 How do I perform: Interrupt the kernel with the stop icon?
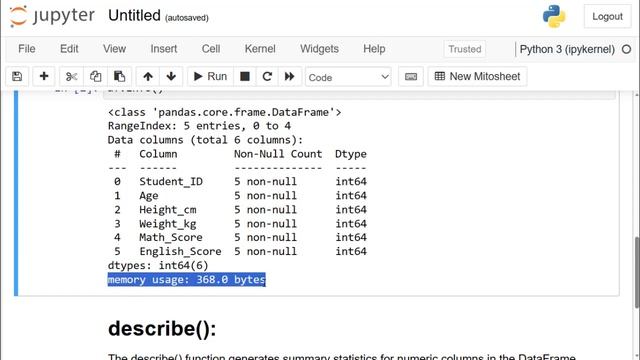tap(244, 76)
